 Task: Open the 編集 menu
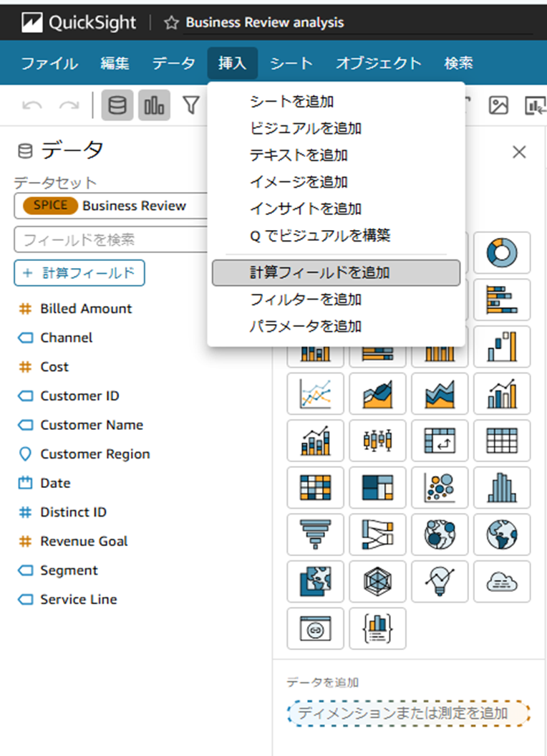coord(115,63)
